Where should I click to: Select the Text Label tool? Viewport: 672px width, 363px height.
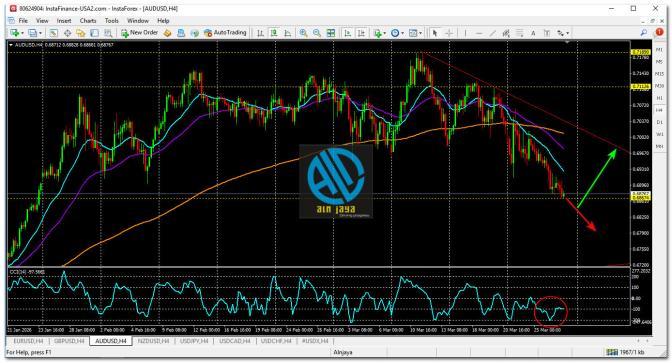547,33
